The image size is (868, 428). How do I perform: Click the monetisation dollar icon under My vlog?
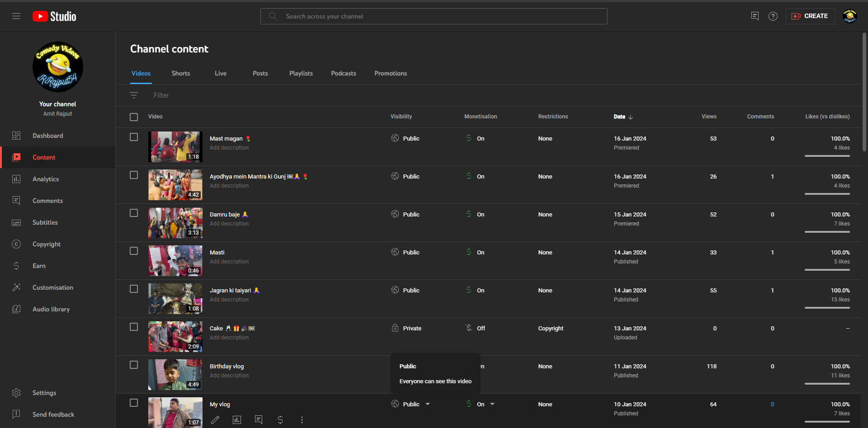pyautogui.click(x=280, y=420)
